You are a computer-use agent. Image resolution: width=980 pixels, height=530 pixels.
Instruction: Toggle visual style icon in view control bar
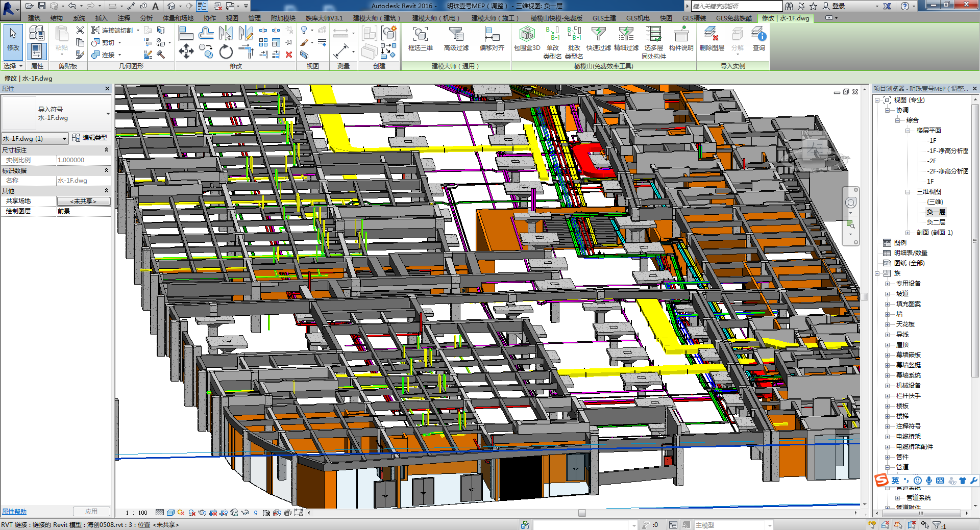coord(170,513)
